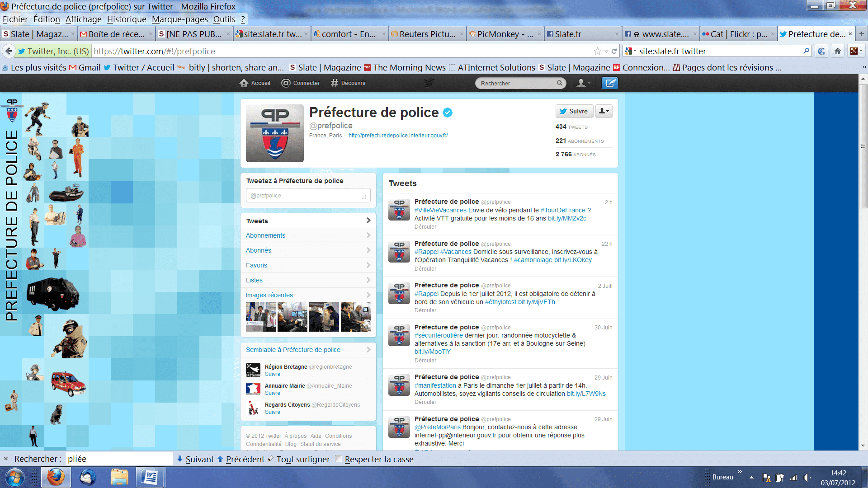Image resolution: width=868 pixels, height=488 pixels.
Task: Open the address bar history dropdown arrow
Action: (606, 51)
